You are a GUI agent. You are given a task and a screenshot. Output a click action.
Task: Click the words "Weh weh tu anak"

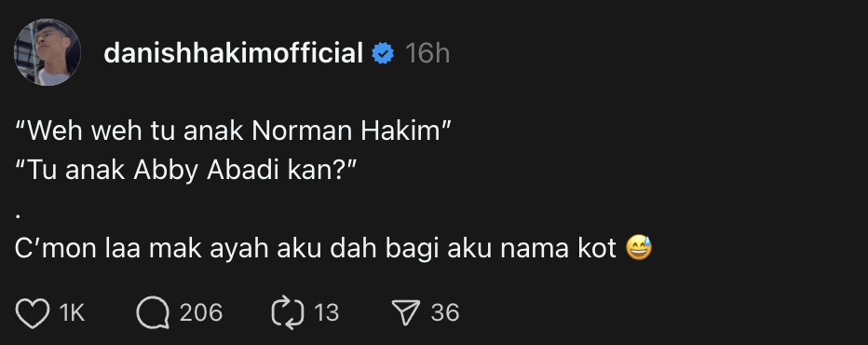click(136, 131)
